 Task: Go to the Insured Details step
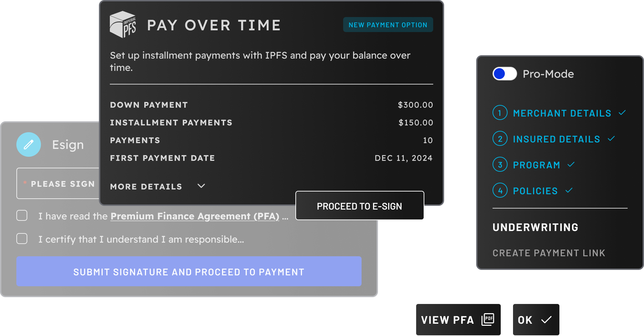tap(556, 139)
